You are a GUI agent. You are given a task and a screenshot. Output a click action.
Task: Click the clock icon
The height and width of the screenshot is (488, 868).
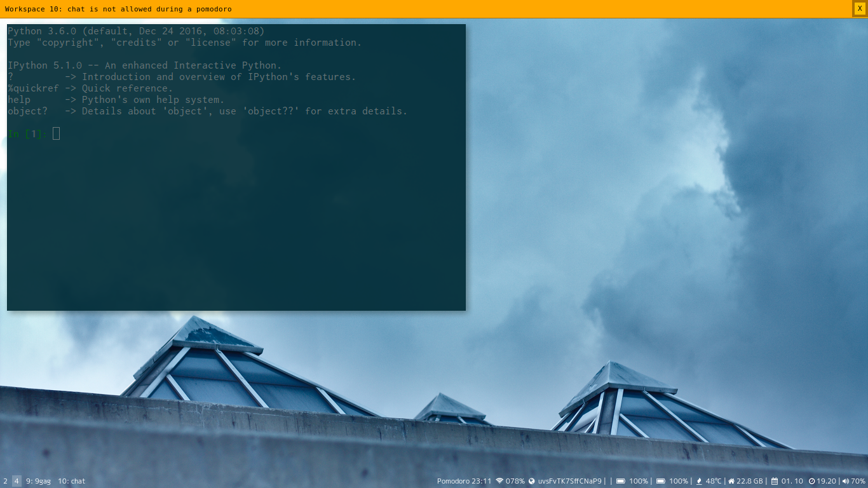click(811, 481)
